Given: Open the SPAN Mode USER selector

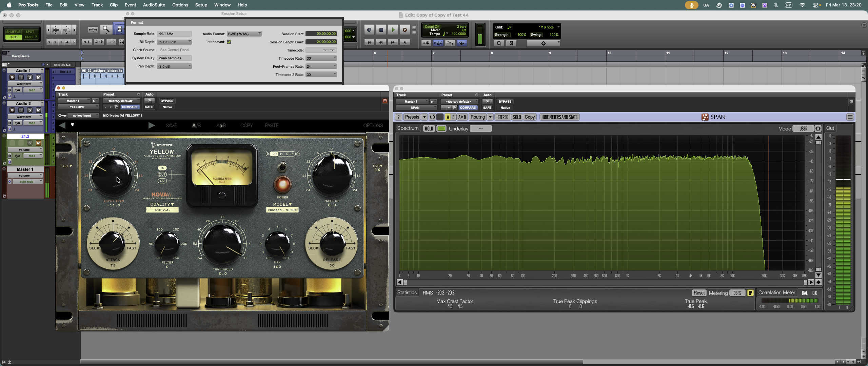Looking at the screenshot, I should click(803, 129).
